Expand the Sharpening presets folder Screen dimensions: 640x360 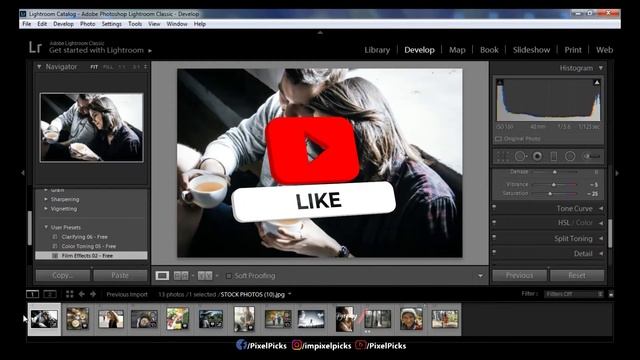pyautogui.click(x=46, y=199)
